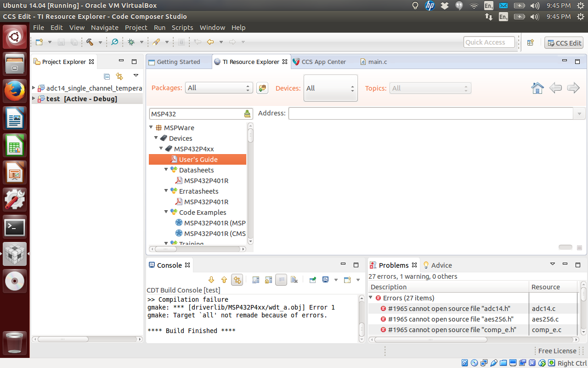Click the Quick Access field
This screenshot has height=368, width=588.
[489, 42]
